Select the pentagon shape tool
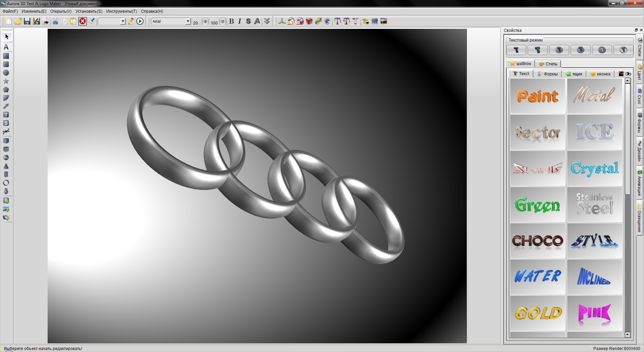 6,90
